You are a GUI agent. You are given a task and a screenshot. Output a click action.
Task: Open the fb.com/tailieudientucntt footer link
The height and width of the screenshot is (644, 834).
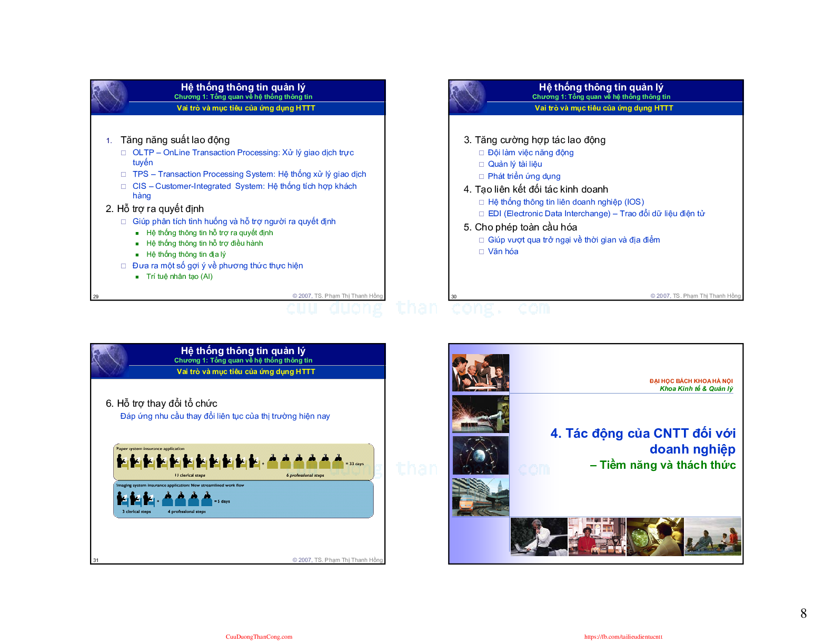[x=623, y=637]
